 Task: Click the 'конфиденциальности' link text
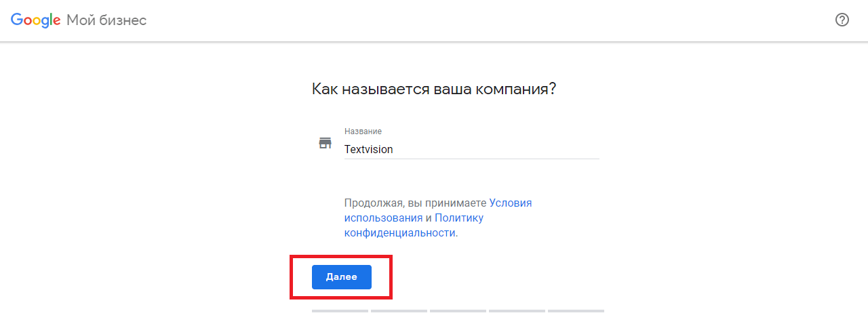pyautogui.click(x=399, y=232)
